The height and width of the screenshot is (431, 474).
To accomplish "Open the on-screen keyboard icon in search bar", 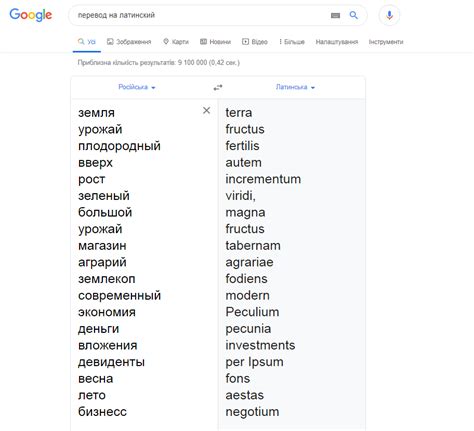I will point(335,15).
